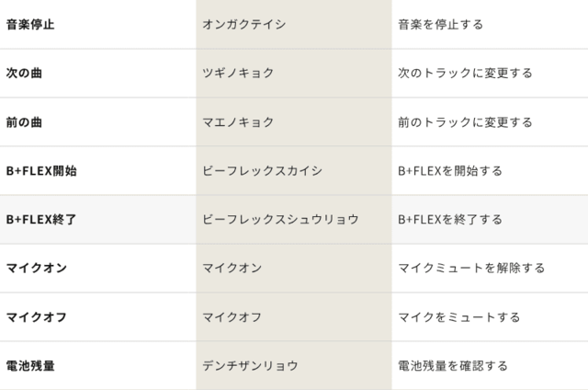Select 次のトラックに変更する description
The image size is (588, 390).
465,73
